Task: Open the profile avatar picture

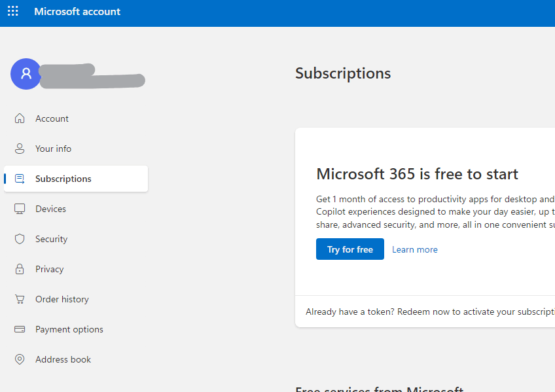Action: pyautogui.click(x=26, y=73)
